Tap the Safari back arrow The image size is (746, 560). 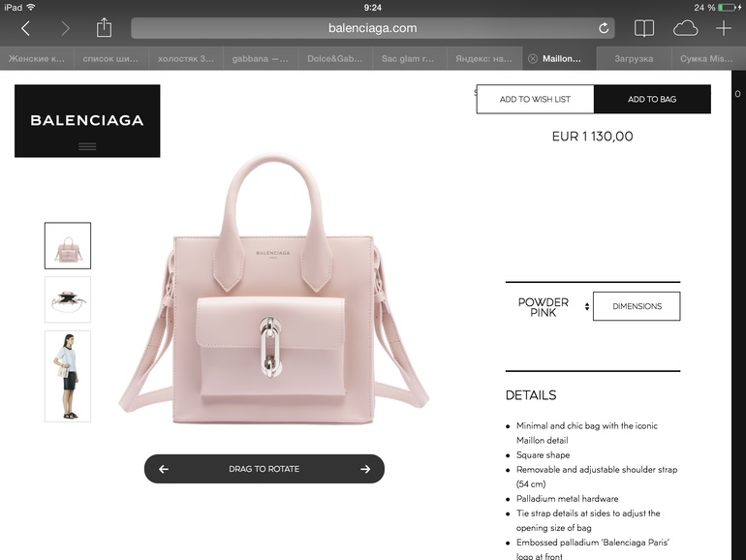(x=26, y=28)
